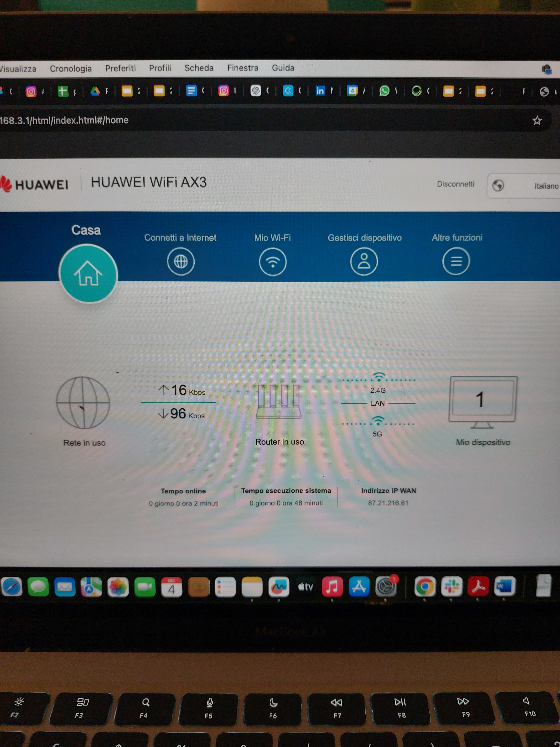
Task: Open the Italiano language dropdown
Action: pyautogui.click(x=524, y=186)
